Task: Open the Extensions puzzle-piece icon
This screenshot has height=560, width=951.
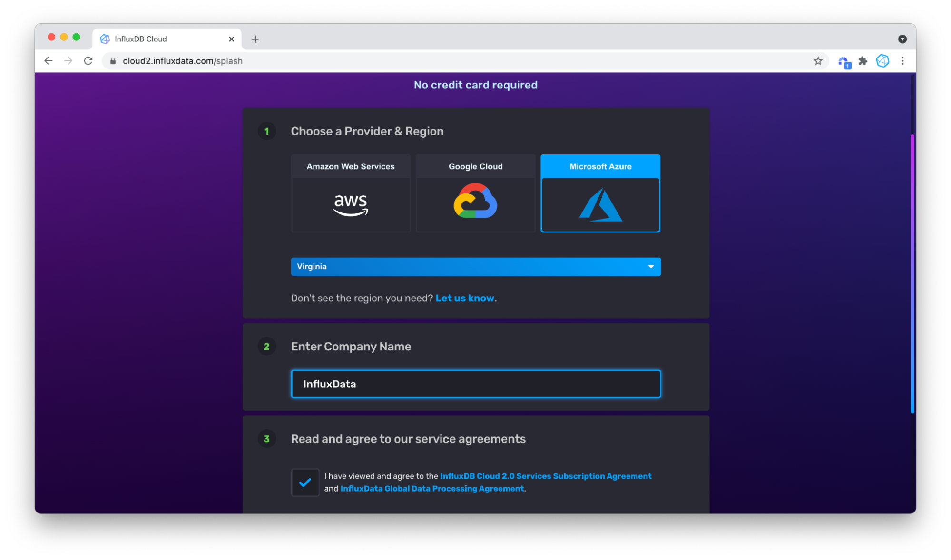Action: click(x=863, y=61)
